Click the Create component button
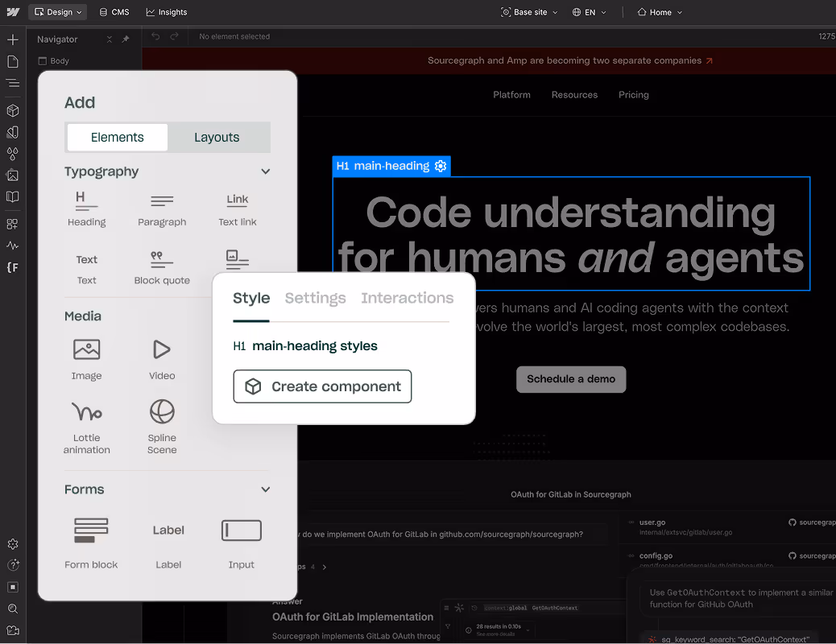The image size is (836, 644). tap(322, 386)
